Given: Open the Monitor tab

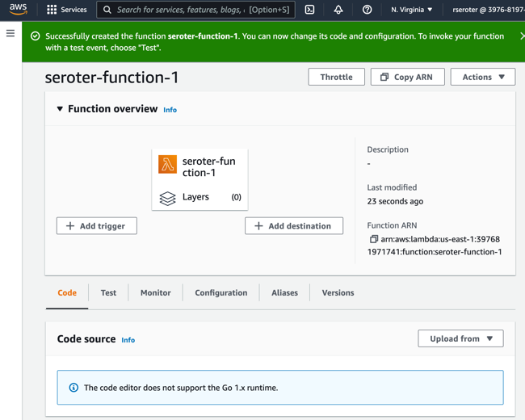Looking at the screenshot, I should [155, 293].
